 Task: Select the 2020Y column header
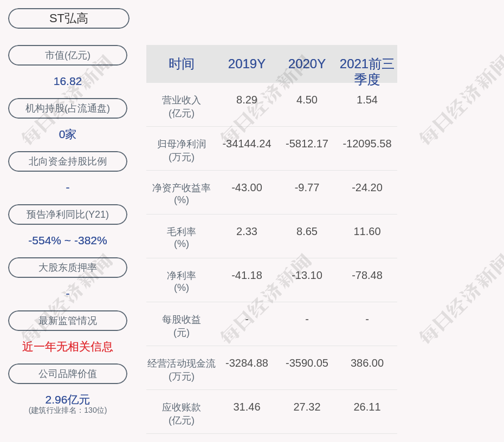click(x=307, y=64)
